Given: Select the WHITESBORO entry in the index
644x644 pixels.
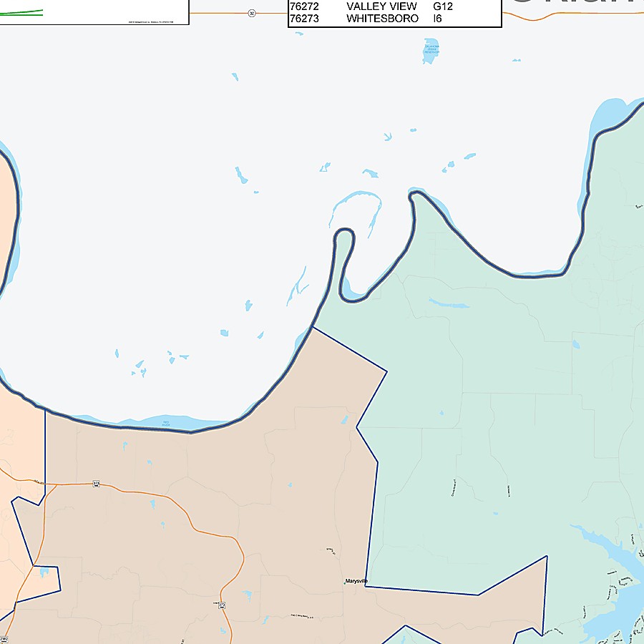Looking at the screenshot, I should [x=382, y=19].
